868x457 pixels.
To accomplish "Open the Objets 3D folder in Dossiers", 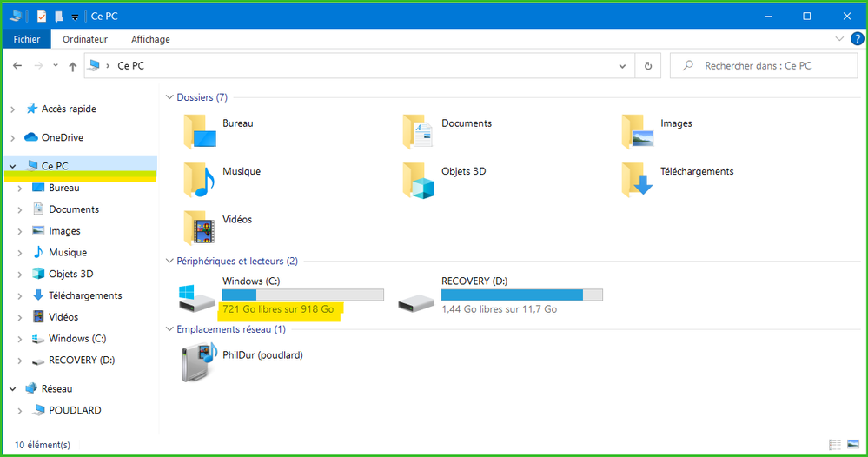I will [x=419, y=180].
